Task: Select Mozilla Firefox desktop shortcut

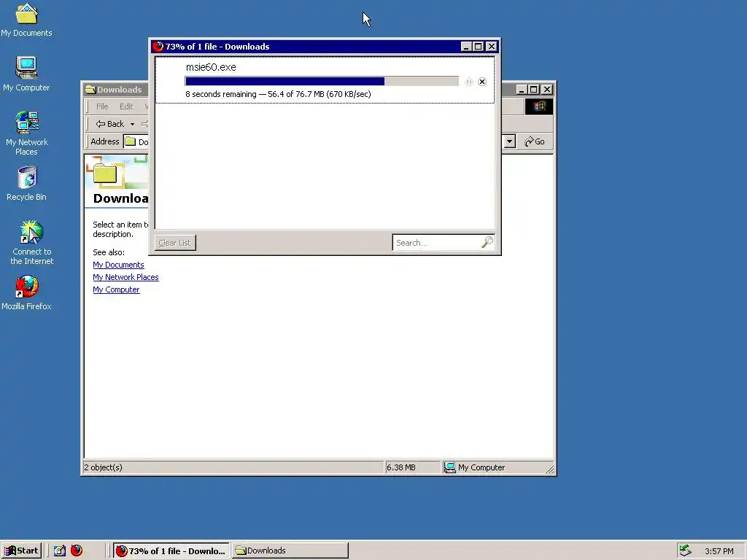Action: click(26, 293)
